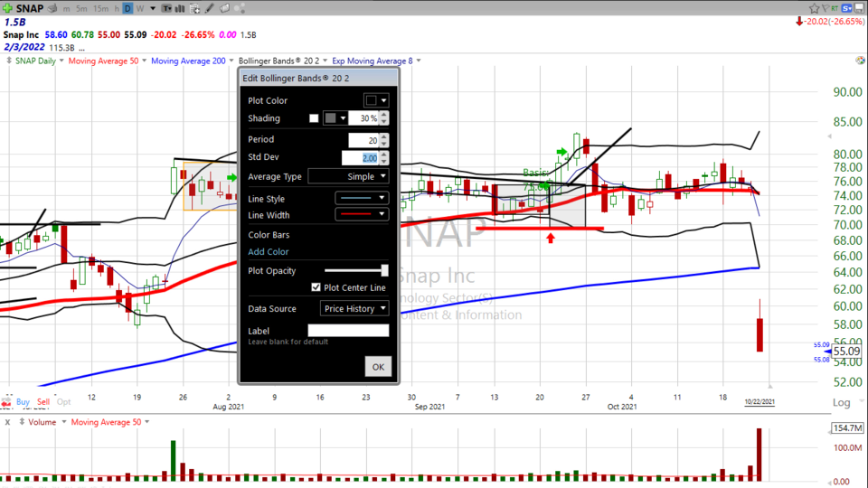Open the Average Type Simple dropdown
The width and height of the screenshot is (868, 488).
348,176
